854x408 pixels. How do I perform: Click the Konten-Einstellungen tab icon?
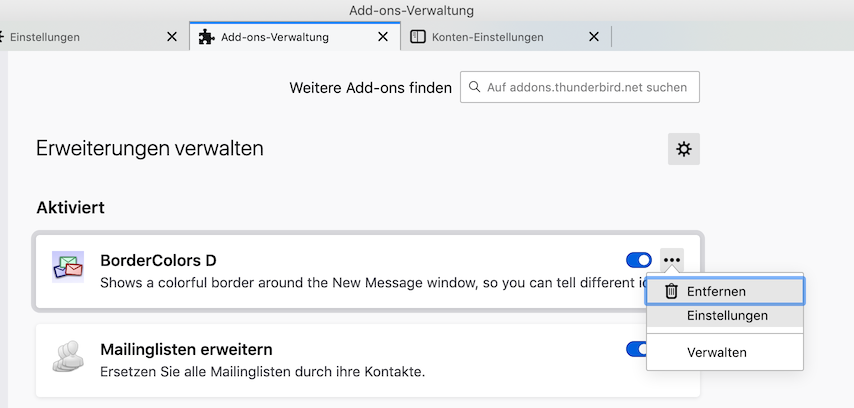coord(418,37)
